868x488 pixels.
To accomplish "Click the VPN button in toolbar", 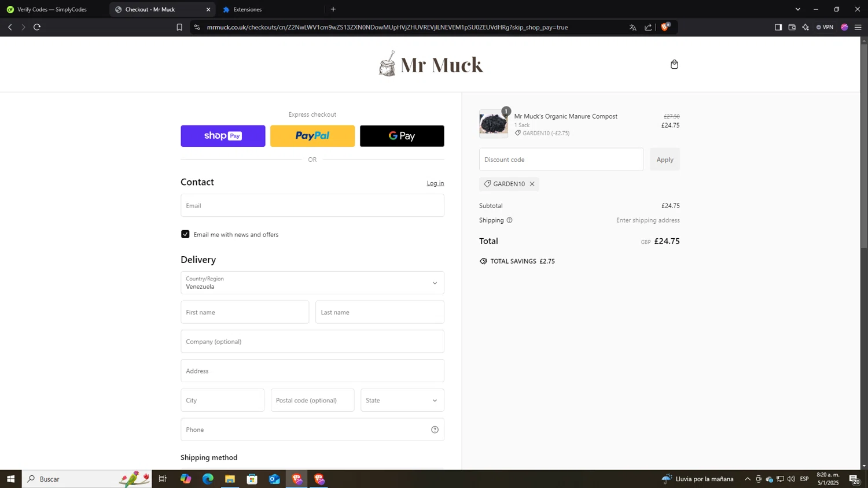I will 825,27.
